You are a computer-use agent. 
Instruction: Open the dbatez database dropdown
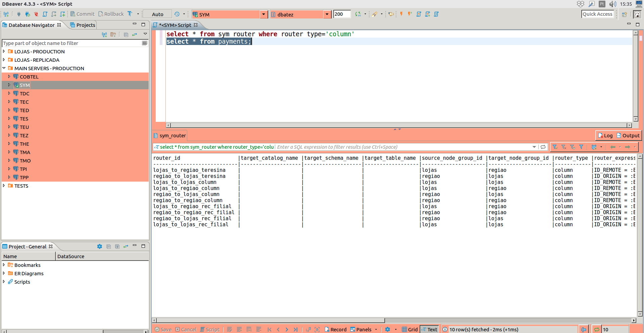coord(327,14)
